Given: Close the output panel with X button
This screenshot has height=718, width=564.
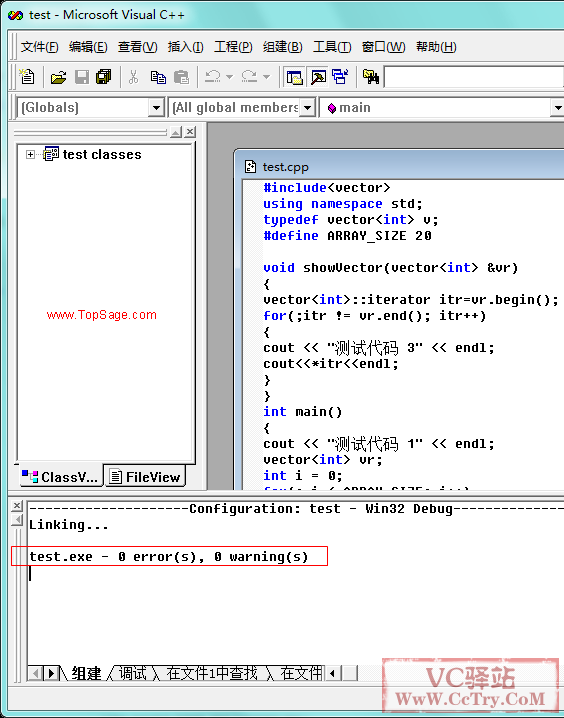Looking at the screenshot, I should coord(16,506).
